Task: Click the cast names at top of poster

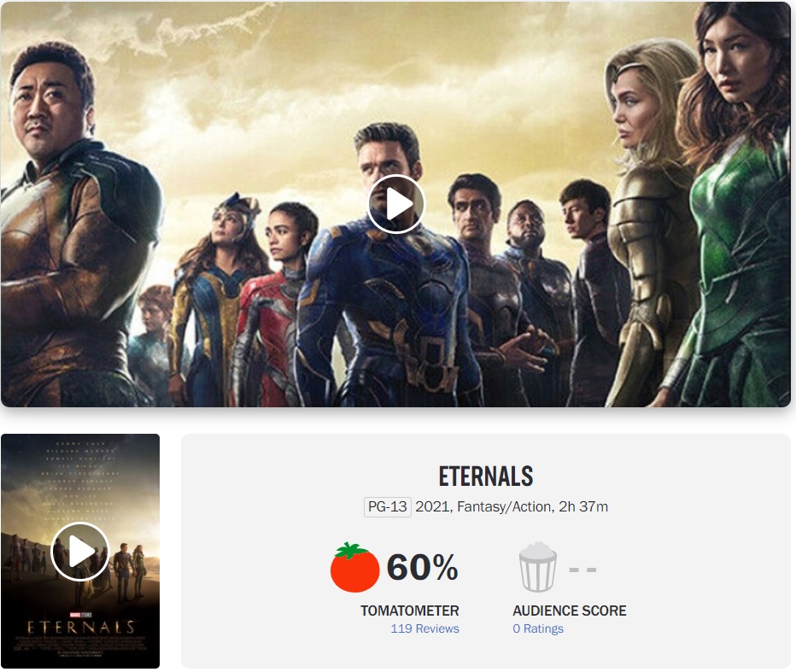Action: tap(80, 482)
